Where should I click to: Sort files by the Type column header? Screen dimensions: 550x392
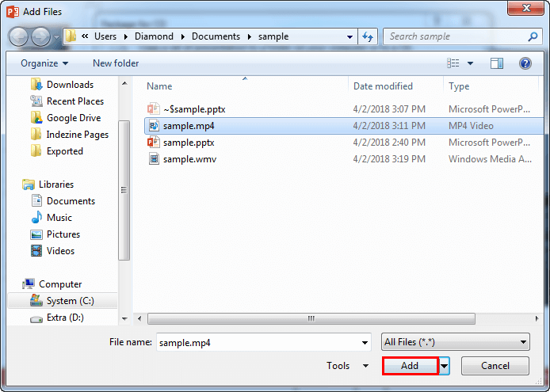[459, 86]
